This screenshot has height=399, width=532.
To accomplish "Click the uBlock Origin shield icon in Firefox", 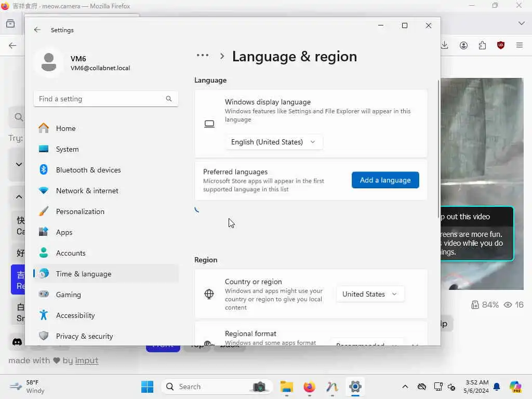I will pos(501,45).
